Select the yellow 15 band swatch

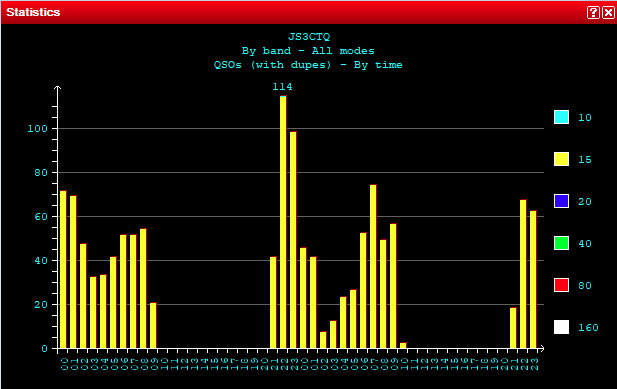(561, 159)
